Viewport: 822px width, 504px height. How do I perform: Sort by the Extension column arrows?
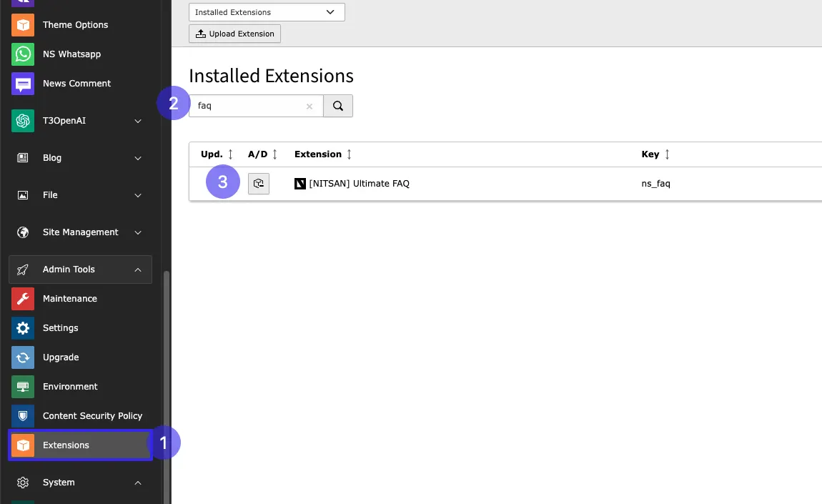pos(349,154)
